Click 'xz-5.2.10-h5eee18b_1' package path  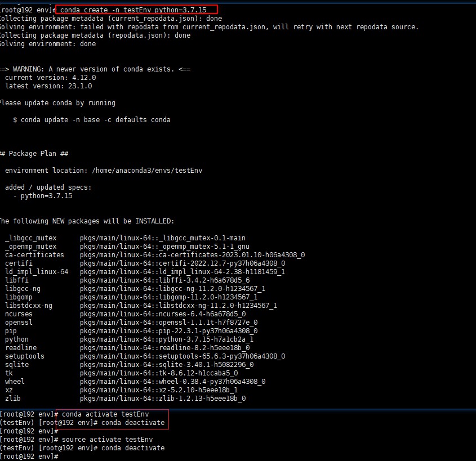(x=159, y=390)
